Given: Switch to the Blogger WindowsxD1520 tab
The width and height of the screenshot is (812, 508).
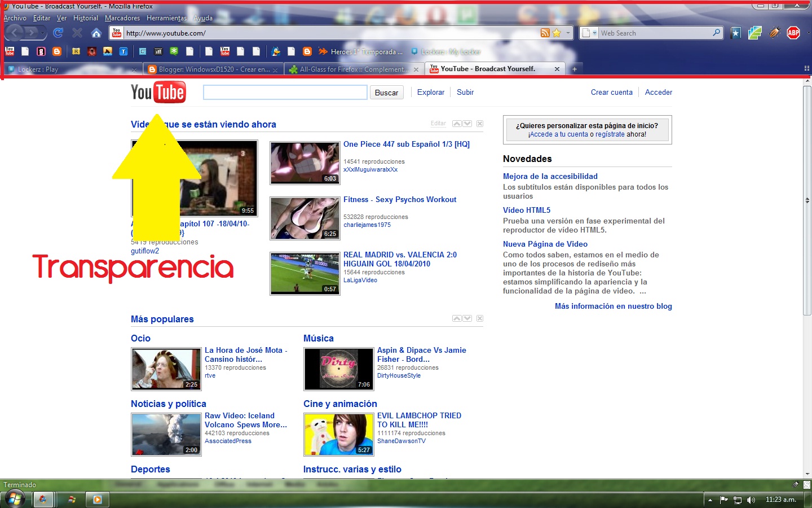Looking at the screenshot, I should pos(213,69).
